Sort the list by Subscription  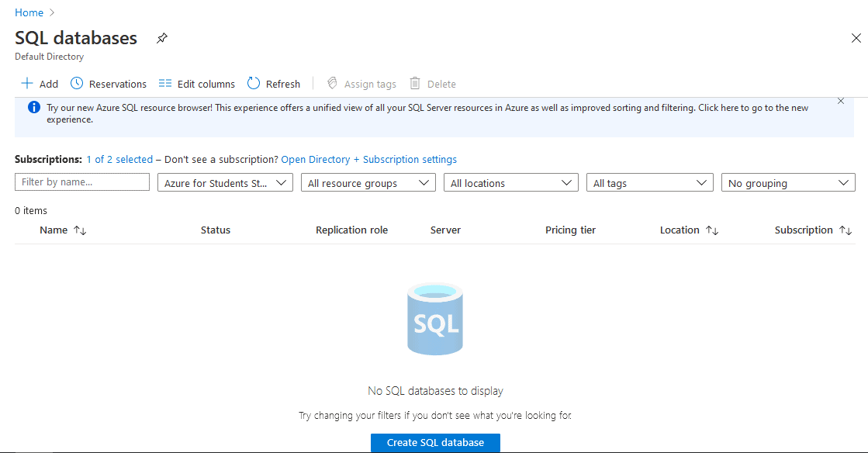click(x=812, y=230)
